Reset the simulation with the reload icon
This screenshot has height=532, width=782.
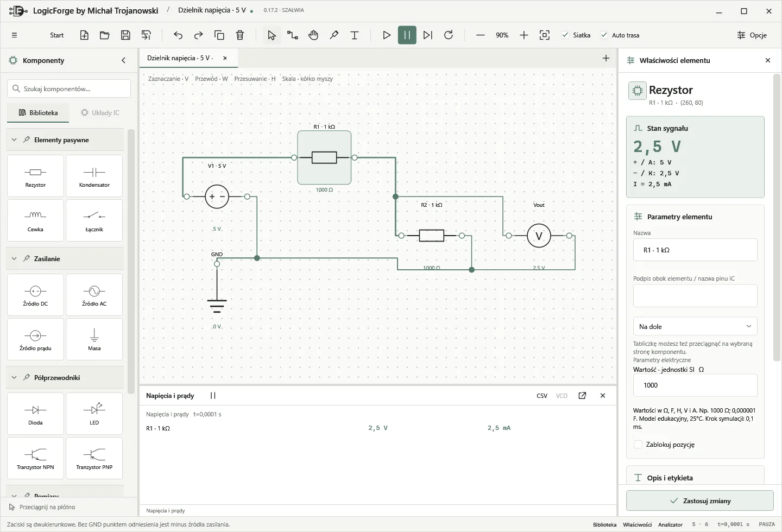point(449,35)
